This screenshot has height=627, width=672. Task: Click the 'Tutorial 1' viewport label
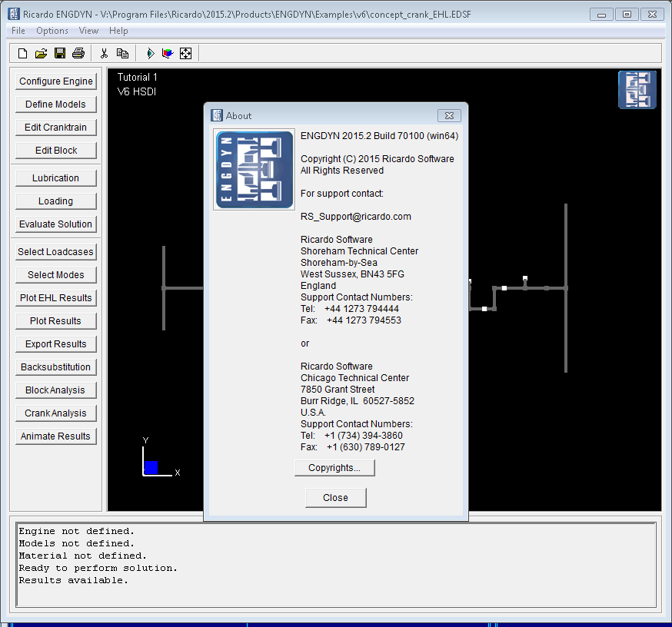point(137,78)
